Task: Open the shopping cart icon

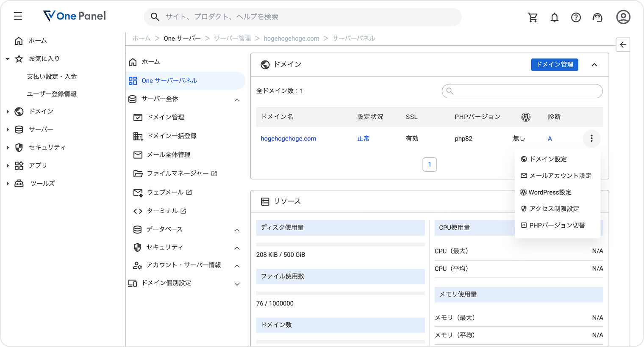Action: [x=533, y=17]
